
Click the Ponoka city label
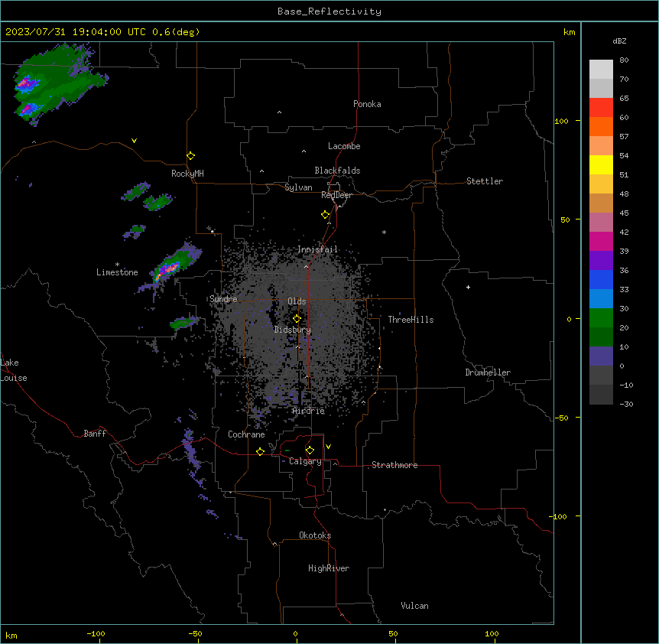[x=367, y=104]
